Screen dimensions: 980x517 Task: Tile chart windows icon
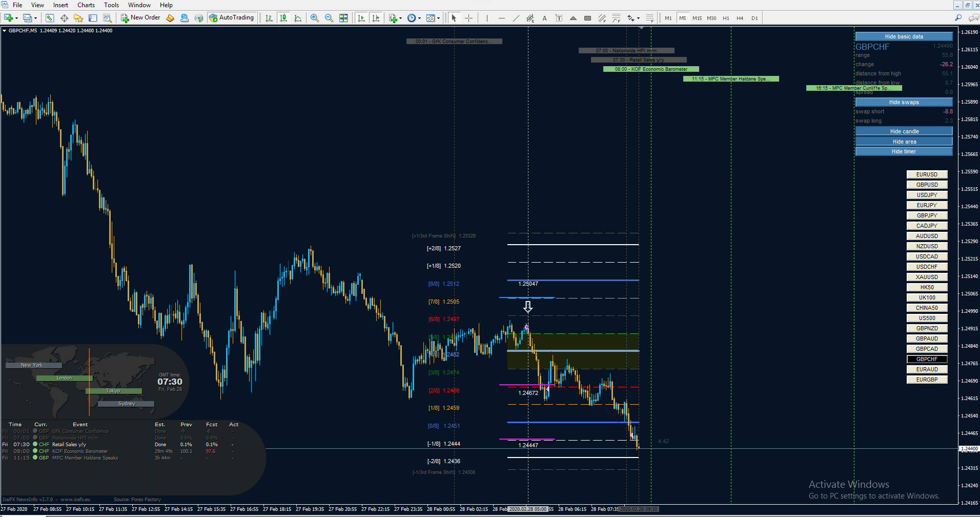coord(343,18)
